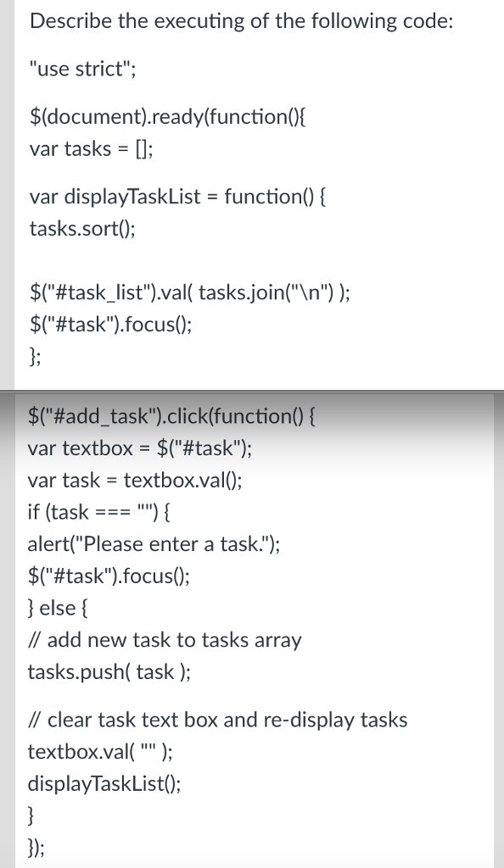504x868 pixels.
Task: Click the 'var tasks = [];' line
Action: click(92, 149)
